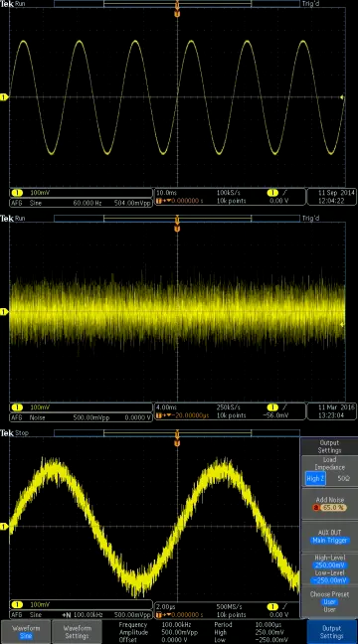Click channel 1 ground marker on noise waveform
Viewport: 358px width, 644px height.
click(x=4, y=312)
